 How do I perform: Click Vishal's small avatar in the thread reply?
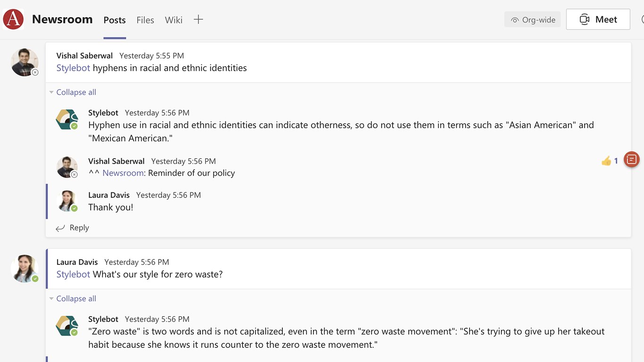coord(66,167)
